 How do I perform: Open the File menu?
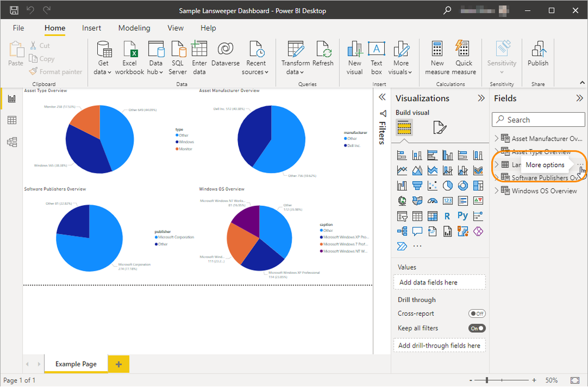click(x=18, y=28)
